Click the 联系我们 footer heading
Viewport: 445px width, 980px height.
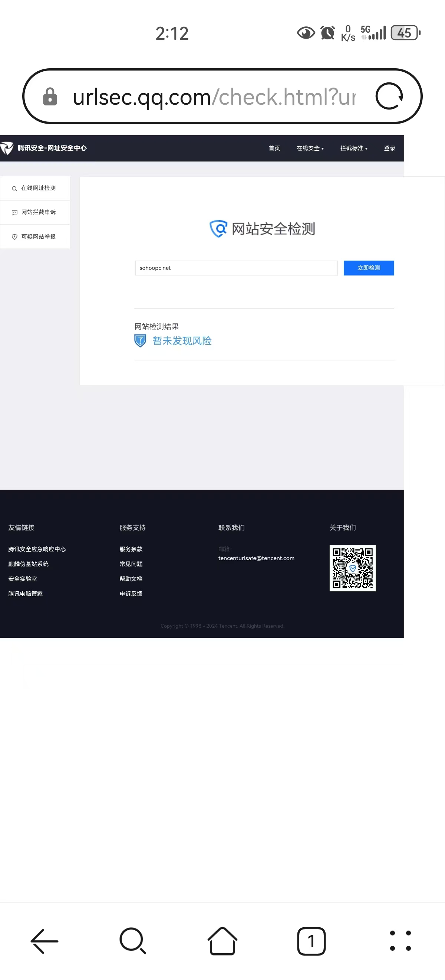231,527
